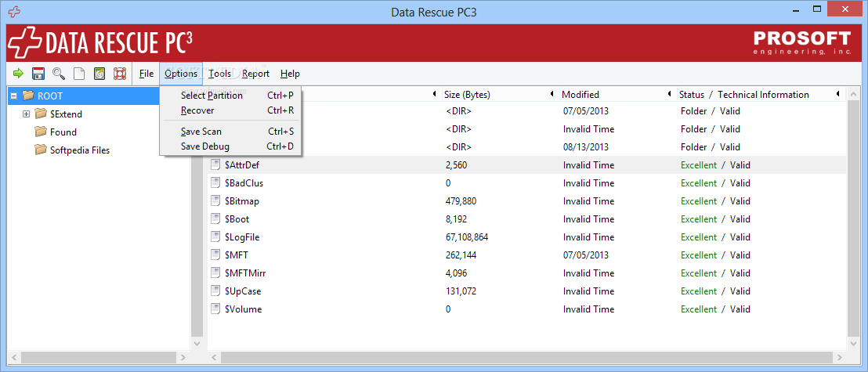Open the Tools menu
Image resolution: width=868 pixels, height=372 pixels.
[x=220, y=74]
